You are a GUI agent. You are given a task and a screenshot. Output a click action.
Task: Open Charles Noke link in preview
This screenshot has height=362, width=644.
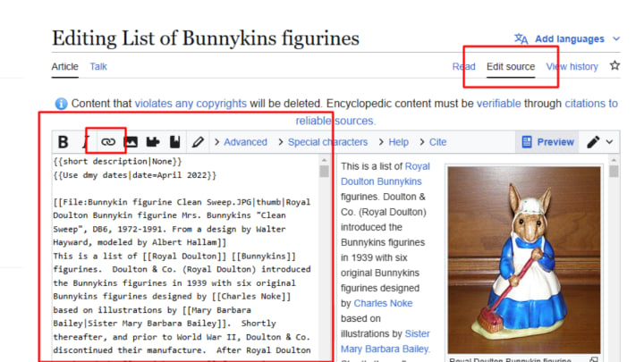pos(383,303)
